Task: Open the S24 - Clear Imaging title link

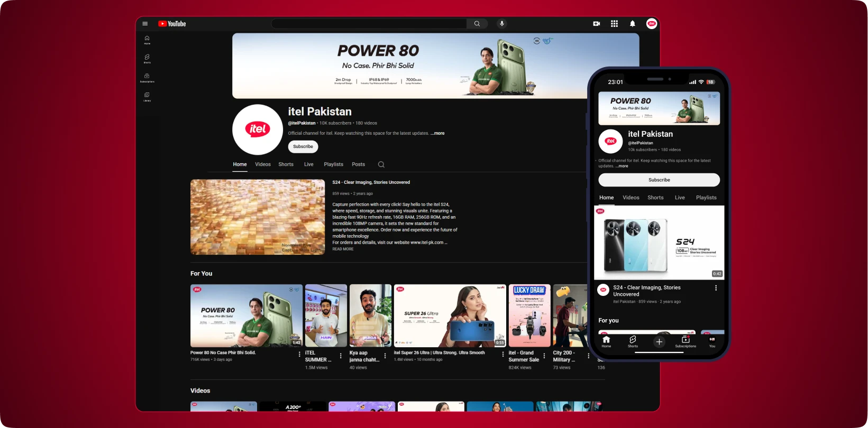Action: pyautogui.click(x=371, y=182)
